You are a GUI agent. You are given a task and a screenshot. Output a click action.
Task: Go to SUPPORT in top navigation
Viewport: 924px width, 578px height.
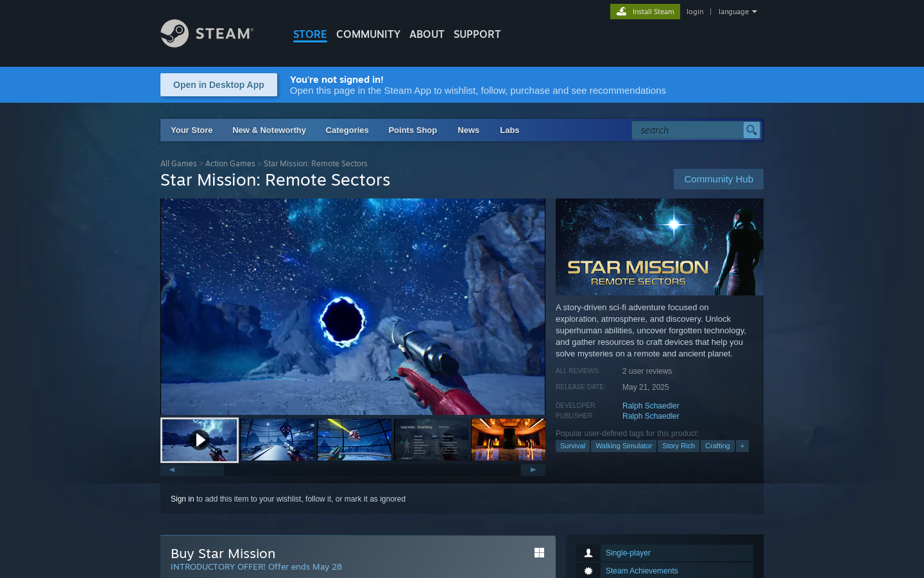[x=477, y=34]
